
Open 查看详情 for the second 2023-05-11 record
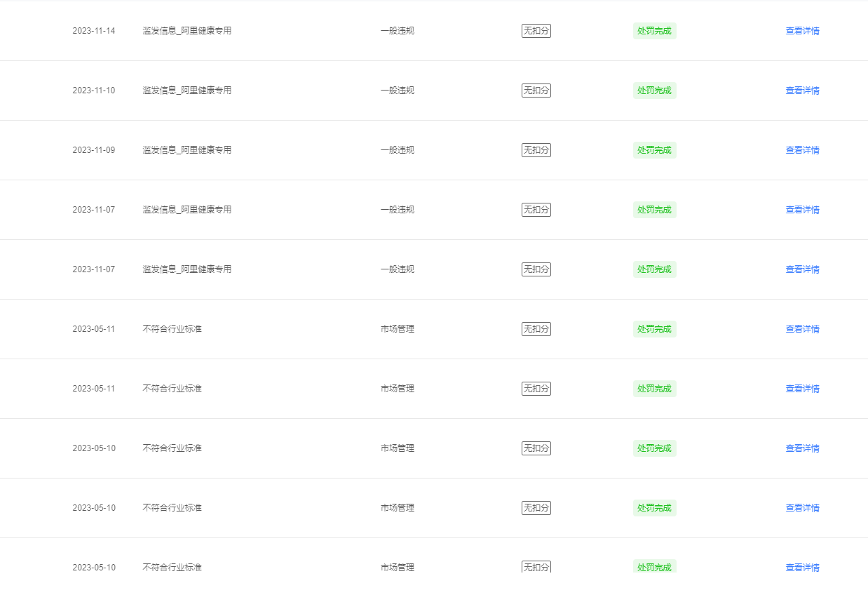coord(802,389)
